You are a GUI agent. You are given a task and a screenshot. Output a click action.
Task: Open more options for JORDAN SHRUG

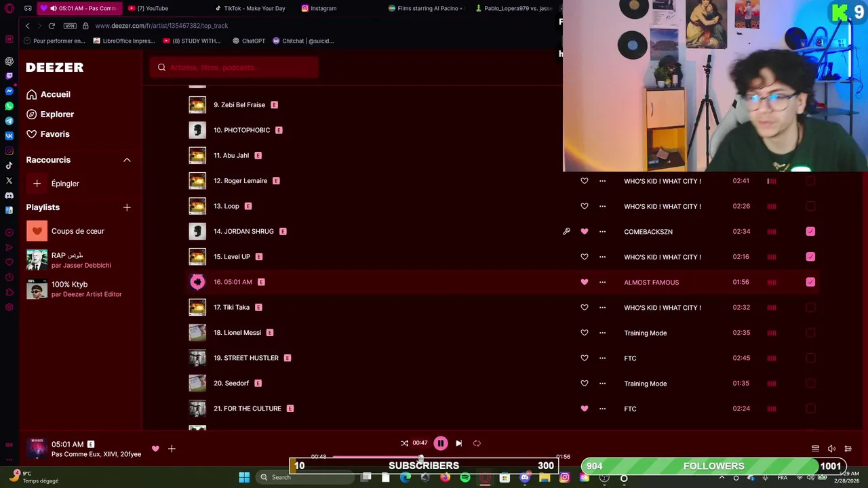(x=602, y=231)
